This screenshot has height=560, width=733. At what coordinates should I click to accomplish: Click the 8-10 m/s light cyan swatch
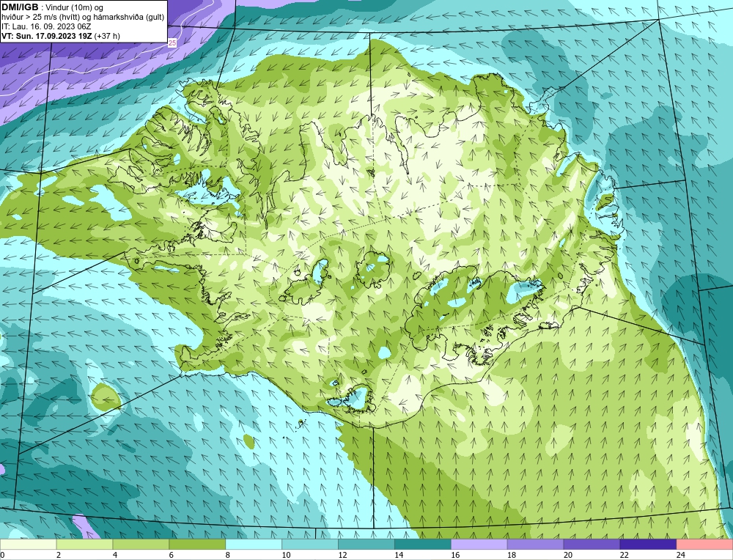(x=254, y=545)
